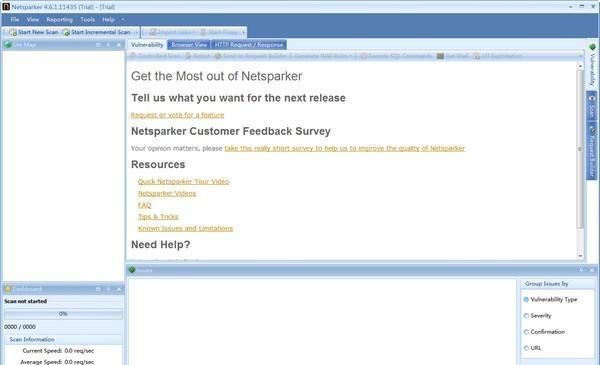Toggle auto-hide pin on Dashboard panel
Image resolution: width=600 pixels, height=365 pixels.
tap(109, 289)
